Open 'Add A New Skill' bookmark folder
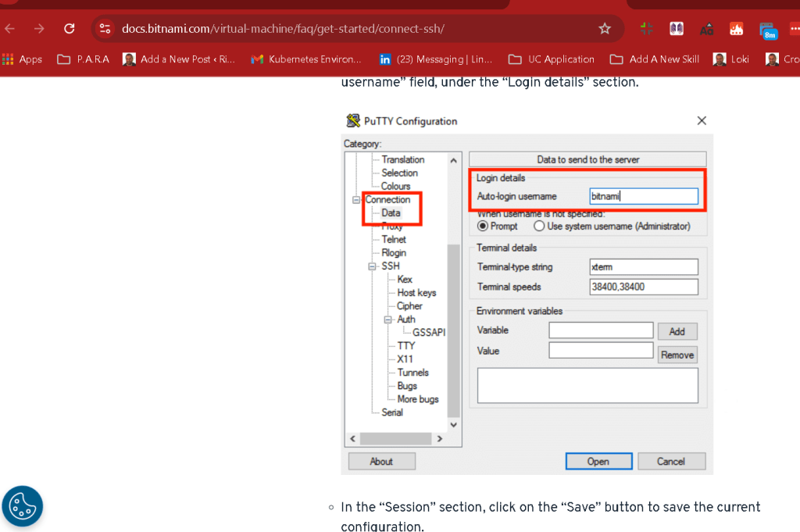The width and height of the screenshot is (800, 532). [x=655, y=59]
